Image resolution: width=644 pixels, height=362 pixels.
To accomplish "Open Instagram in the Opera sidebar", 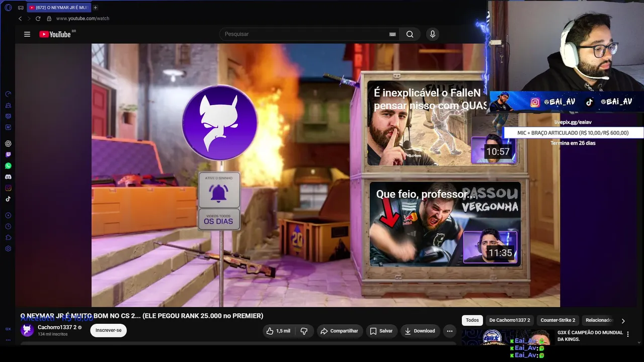I will (8, 188).
